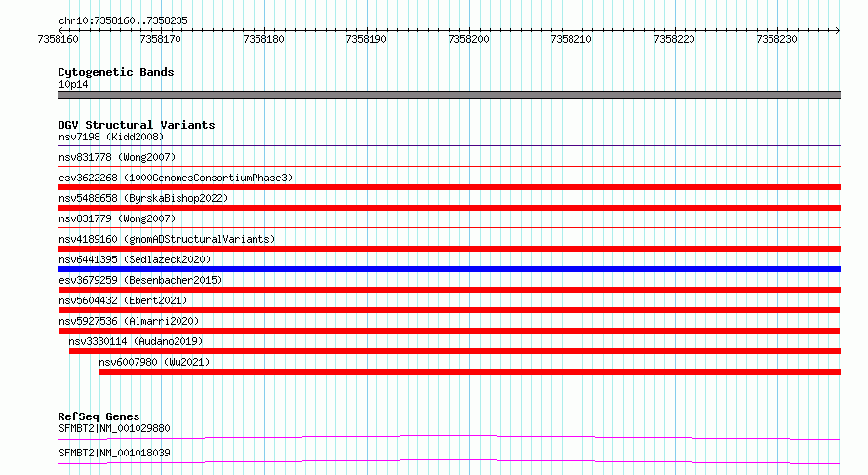Open the SFMBT2|NM_001029880 gene label
868x475 pixels.
[x=114, y=428]
